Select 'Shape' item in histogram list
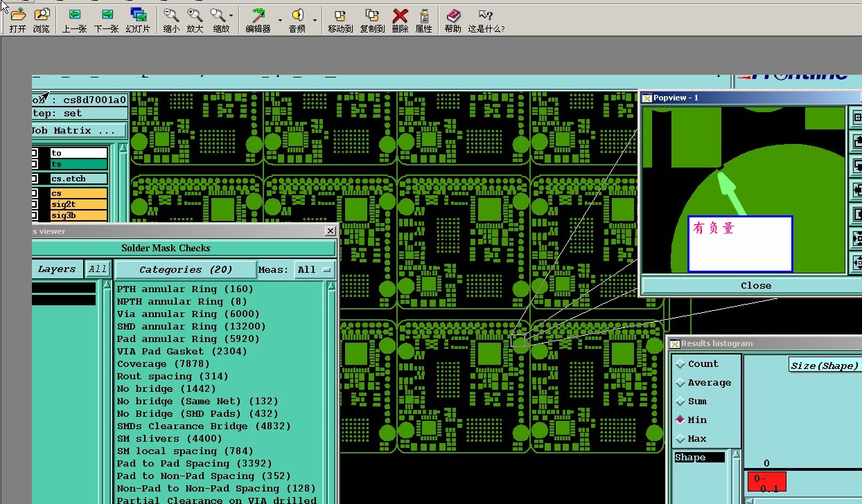This screenshot has width=862, height=504. [700, 458]
